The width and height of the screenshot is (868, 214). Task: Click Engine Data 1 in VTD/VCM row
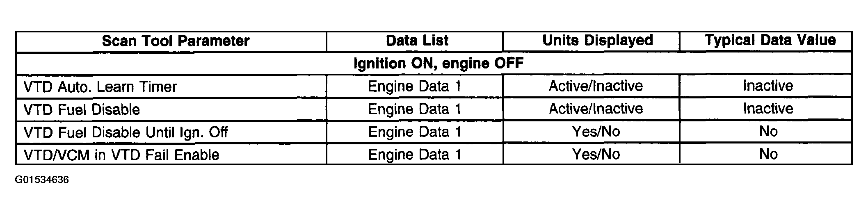(415, 155)
